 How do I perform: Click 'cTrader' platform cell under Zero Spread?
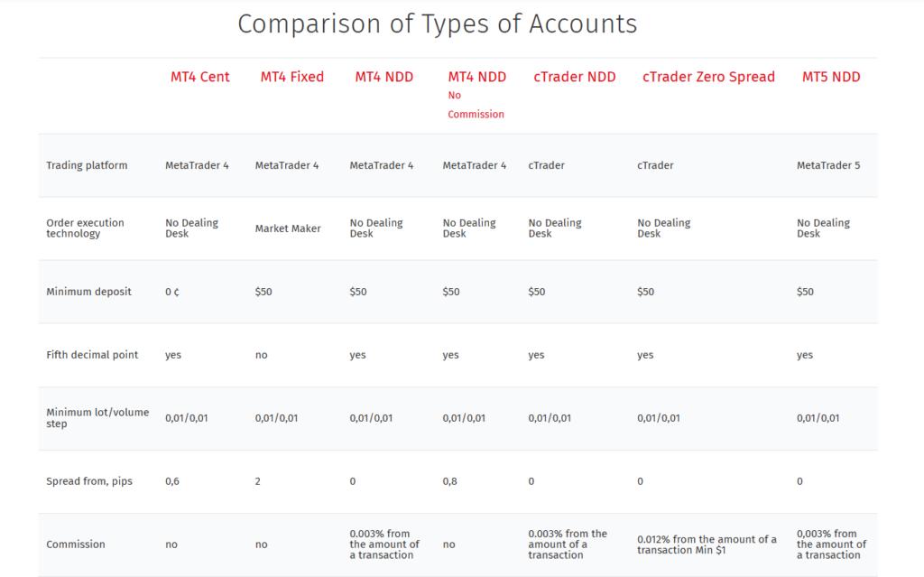(655, 165)
